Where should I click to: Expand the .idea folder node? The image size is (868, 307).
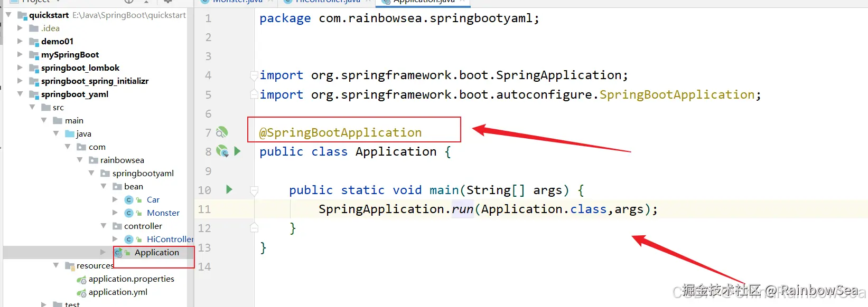[20, 28]
